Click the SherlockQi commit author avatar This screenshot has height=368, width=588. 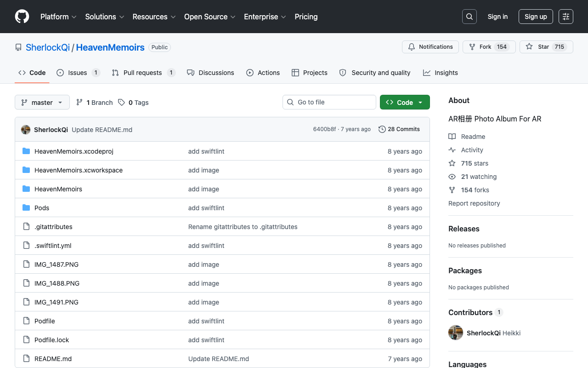(x=26, y=130)
